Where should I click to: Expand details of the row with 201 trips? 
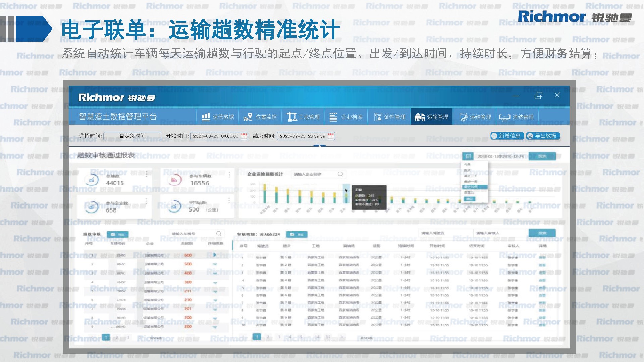click(x=215, y=309)
